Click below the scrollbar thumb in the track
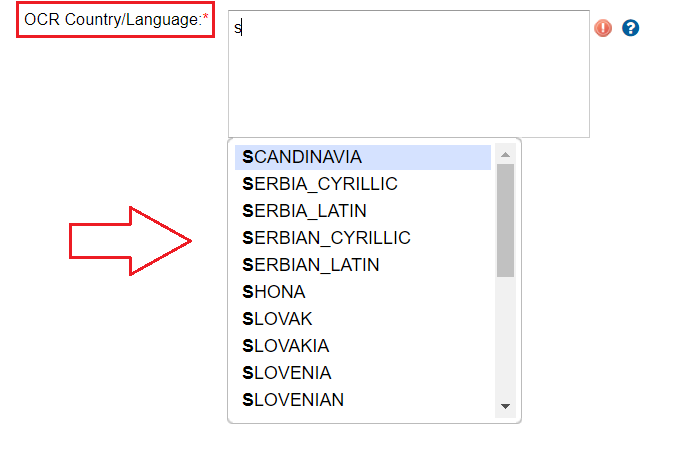 [505, 340]
